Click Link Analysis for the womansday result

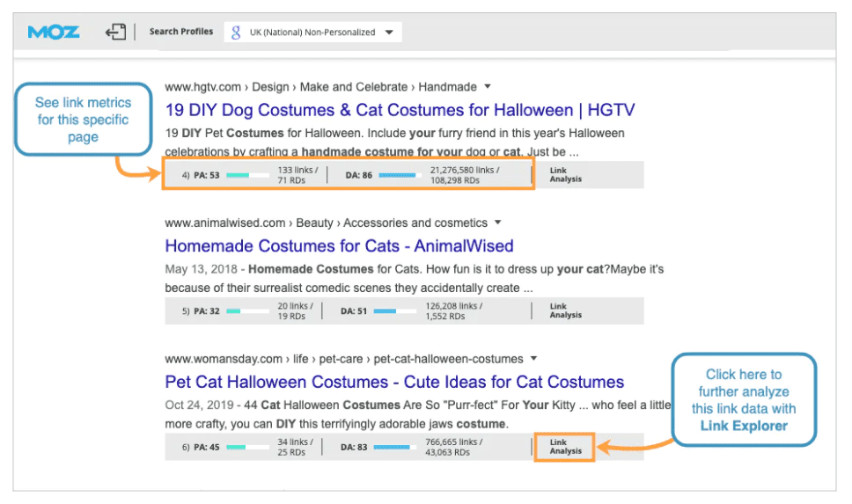coord(565,447)
